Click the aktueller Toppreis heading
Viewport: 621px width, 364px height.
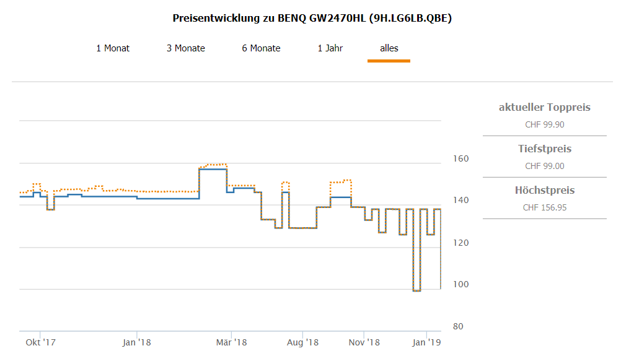coord(545,108)
